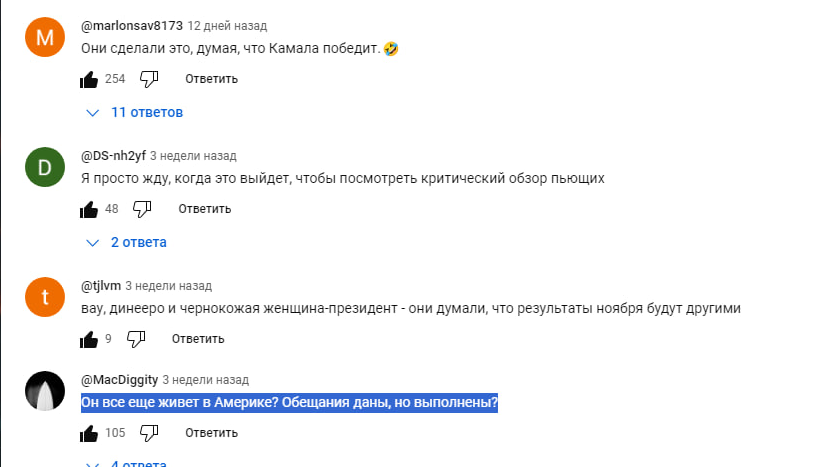This screenshot has width=826, height=467.
Task: Expand the 2 ответа replies thread
Action: coord(127,242)
